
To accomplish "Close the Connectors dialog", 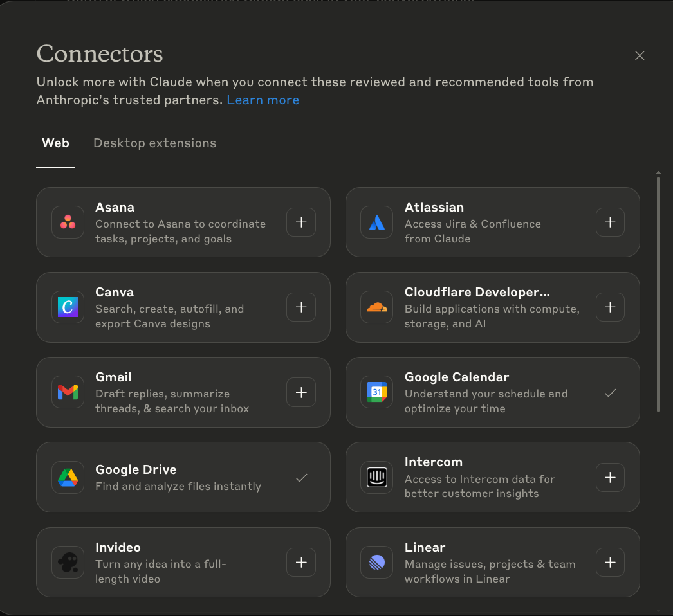I will click(640, 56).
